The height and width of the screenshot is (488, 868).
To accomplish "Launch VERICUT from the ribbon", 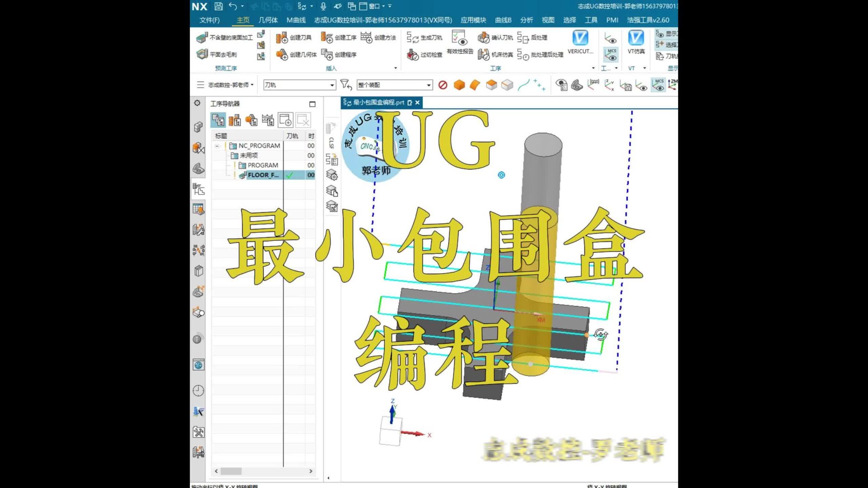I will point(580,42).
